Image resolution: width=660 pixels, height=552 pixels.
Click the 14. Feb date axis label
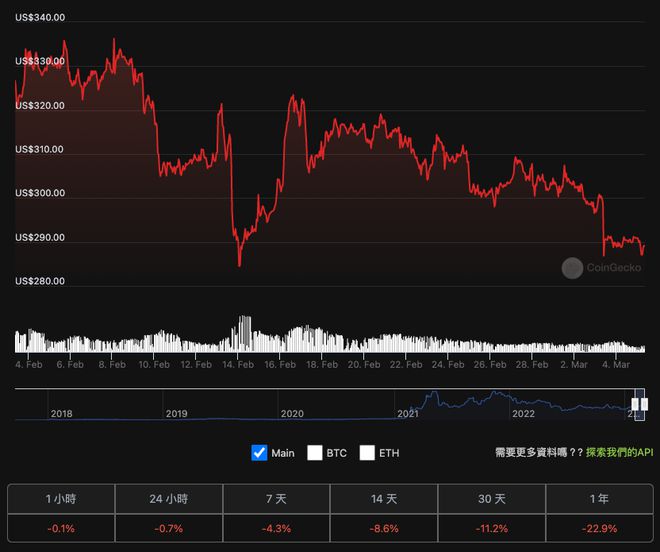point(238,365)
